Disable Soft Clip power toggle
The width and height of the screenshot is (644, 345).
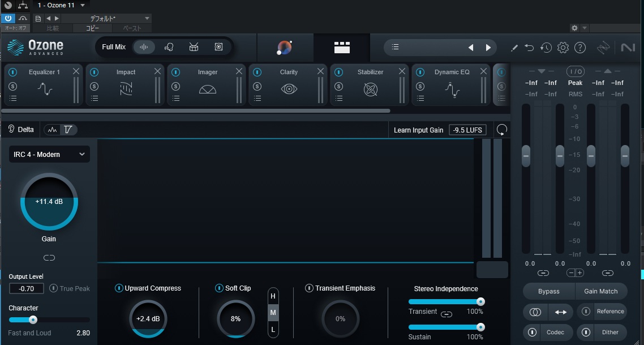219,288
